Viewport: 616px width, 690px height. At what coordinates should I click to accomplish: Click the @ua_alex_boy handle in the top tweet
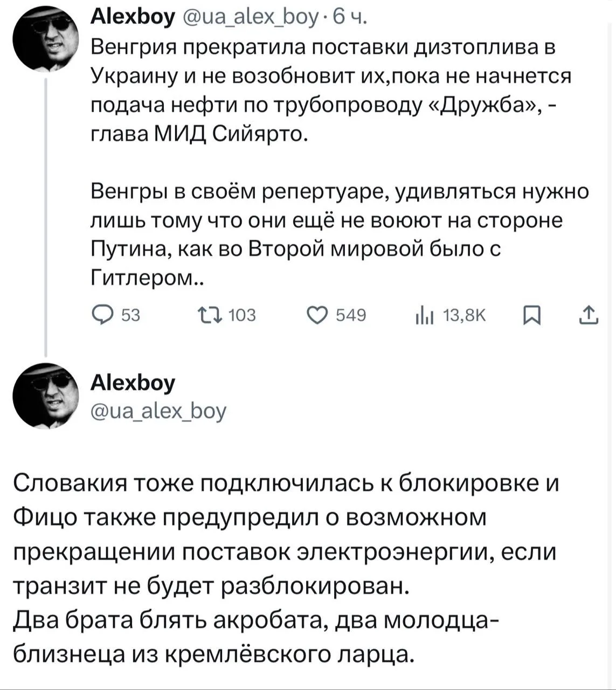click(x=251, y=17)
